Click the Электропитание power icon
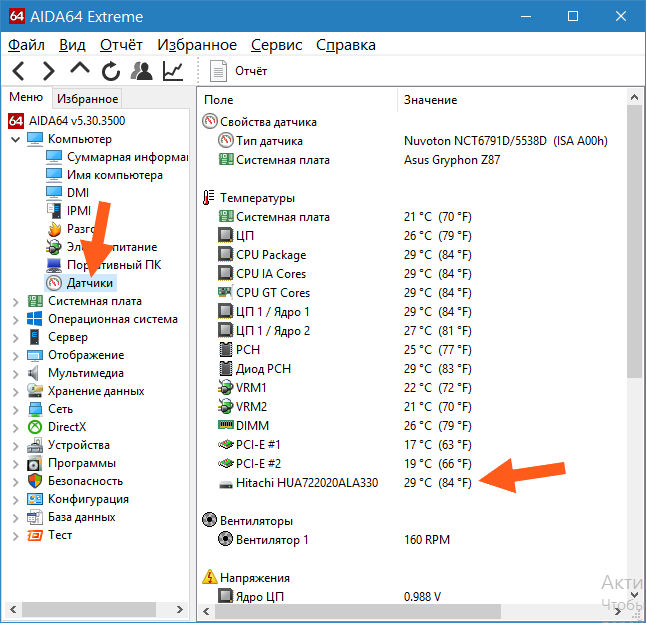The image size is (646, 623). point(54,247)
